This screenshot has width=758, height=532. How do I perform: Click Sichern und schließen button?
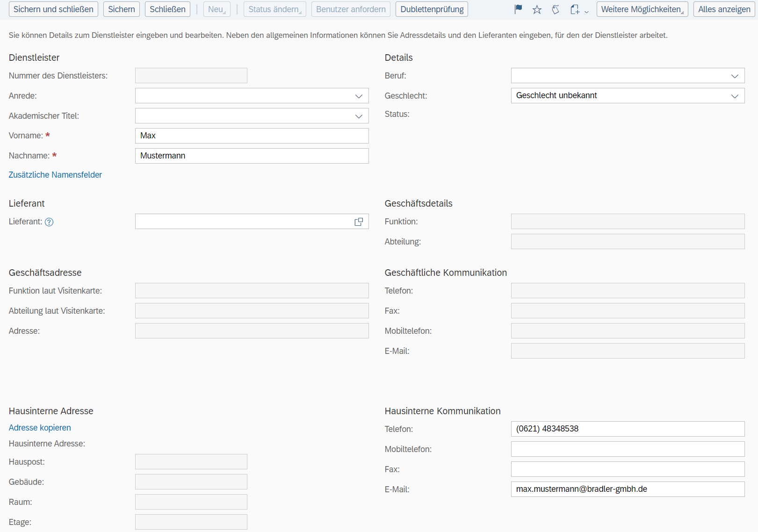pos(53,9)
